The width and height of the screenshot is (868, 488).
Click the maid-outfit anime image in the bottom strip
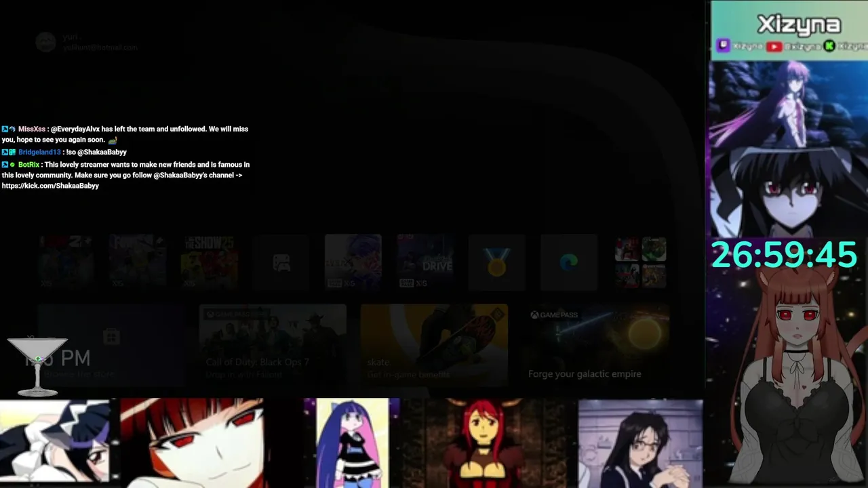coord(55,441)
